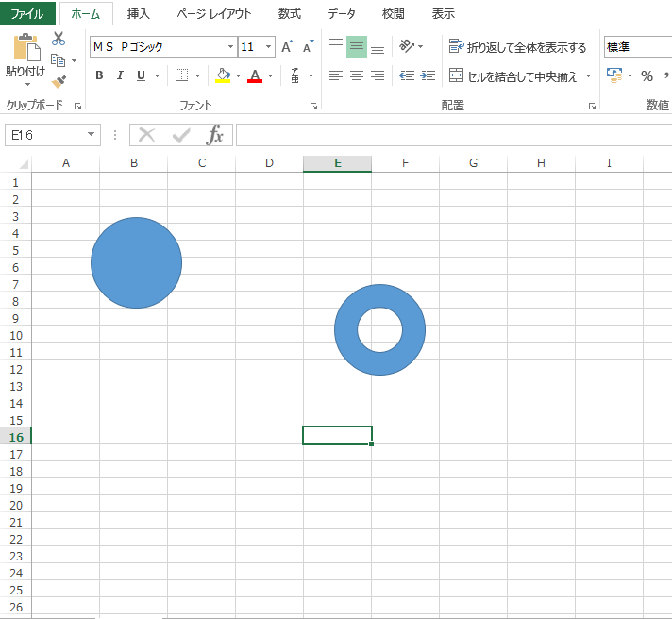Viewport: 672px width, 619px height.
Task: Open the ファイル tab
Action: [27, 14]
